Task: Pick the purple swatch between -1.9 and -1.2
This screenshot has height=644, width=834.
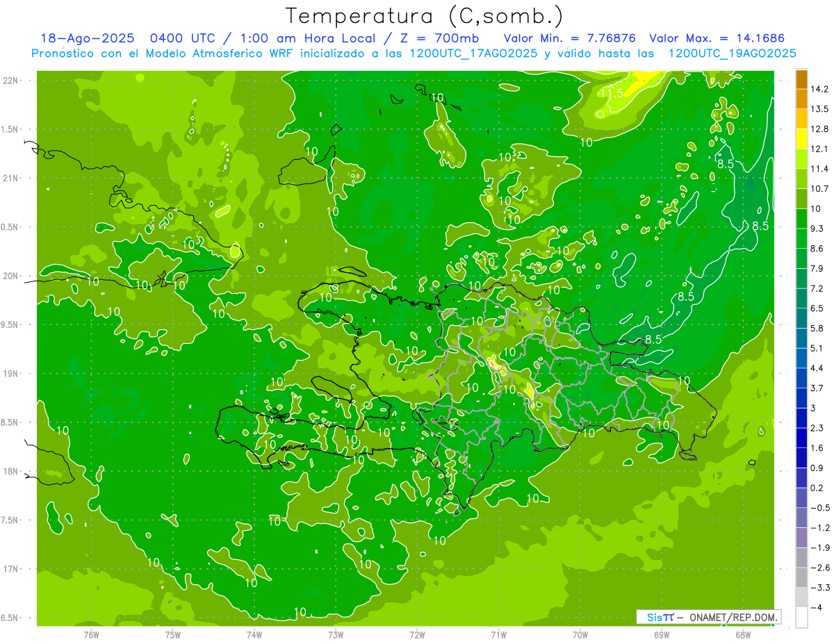Action: (801, 537)
